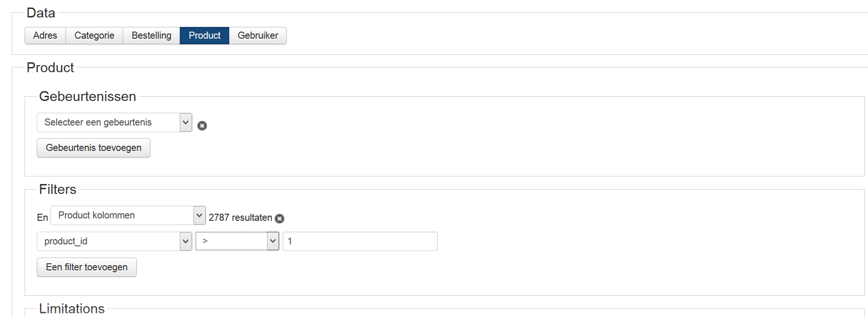The width and height of the screenshot is (868, 318).
Task: Open the product_id column dropdown
Action: point(114,242)
